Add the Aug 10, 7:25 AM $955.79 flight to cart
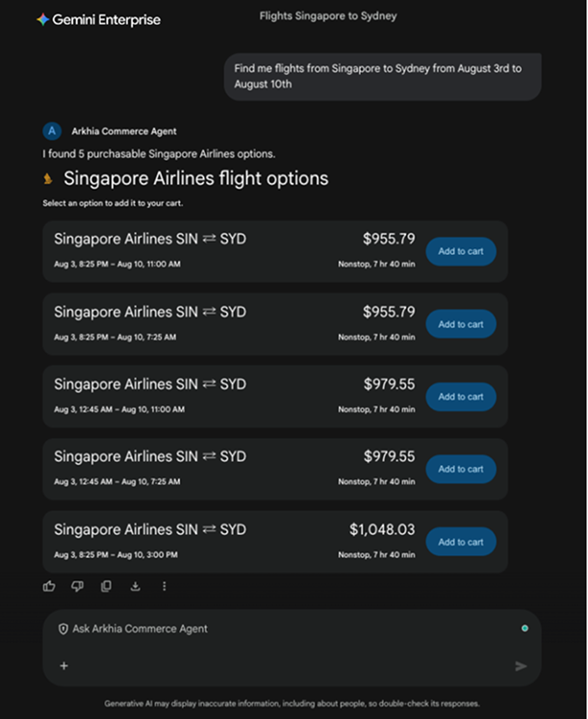 tap(461, 324)
